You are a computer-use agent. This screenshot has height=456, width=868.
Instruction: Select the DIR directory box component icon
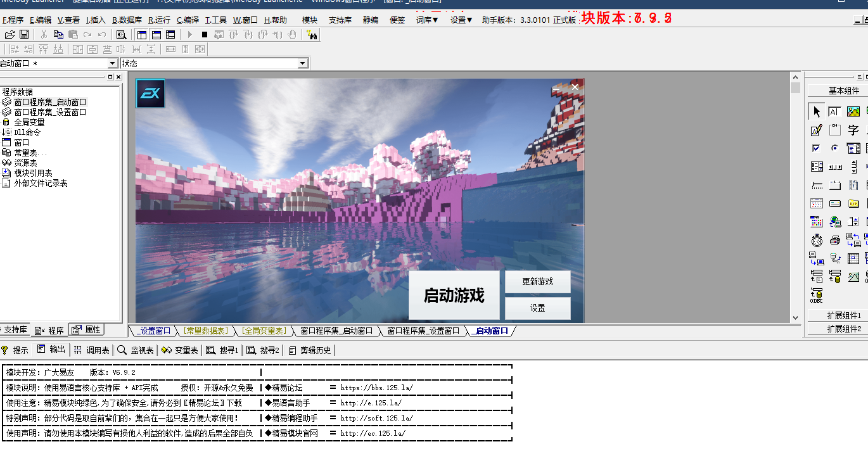coord(853,203)
